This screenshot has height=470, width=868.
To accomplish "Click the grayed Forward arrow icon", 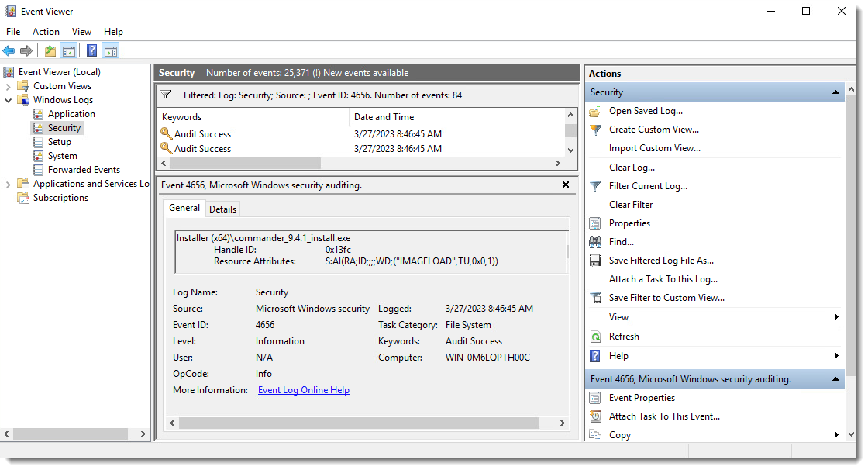I will click(x=26, y=50).
